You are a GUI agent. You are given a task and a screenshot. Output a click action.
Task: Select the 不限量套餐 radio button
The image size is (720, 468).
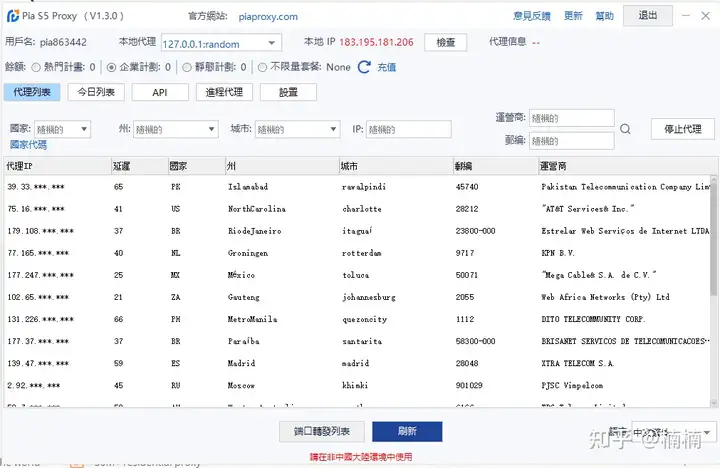coord(262,68)
